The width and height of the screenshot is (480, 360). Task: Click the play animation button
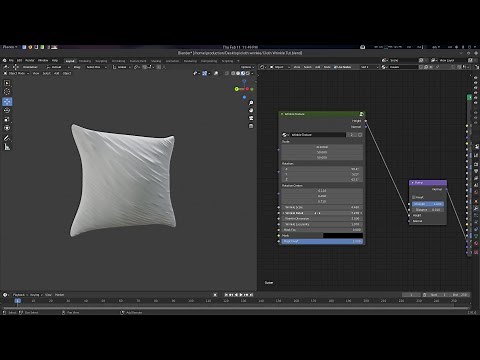241,295
